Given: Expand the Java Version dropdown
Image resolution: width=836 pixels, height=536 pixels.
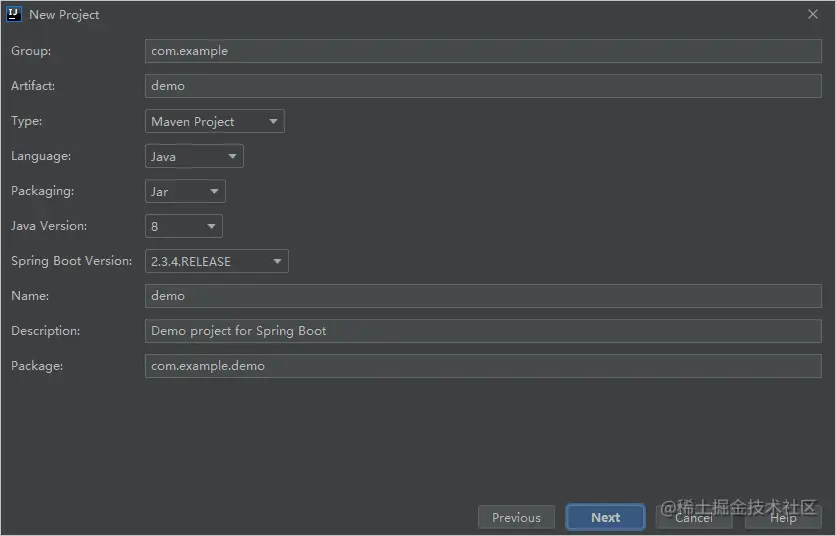Looking at the screenshot, I should [x=183, y=227].
